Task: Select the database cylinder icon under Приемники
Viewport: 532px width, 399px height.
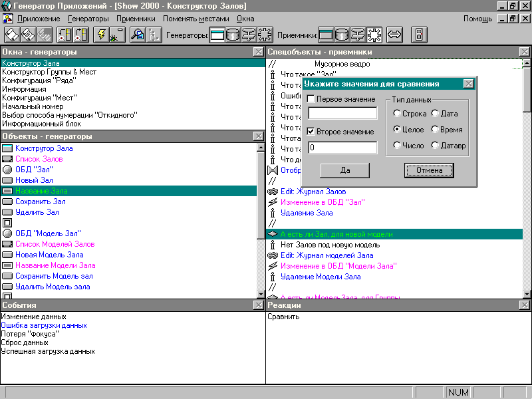Action: 342,35
